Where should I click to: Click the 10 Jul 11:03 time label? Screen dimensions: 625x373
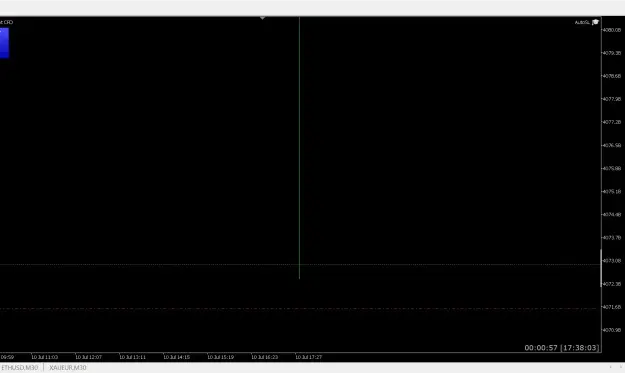45,357
